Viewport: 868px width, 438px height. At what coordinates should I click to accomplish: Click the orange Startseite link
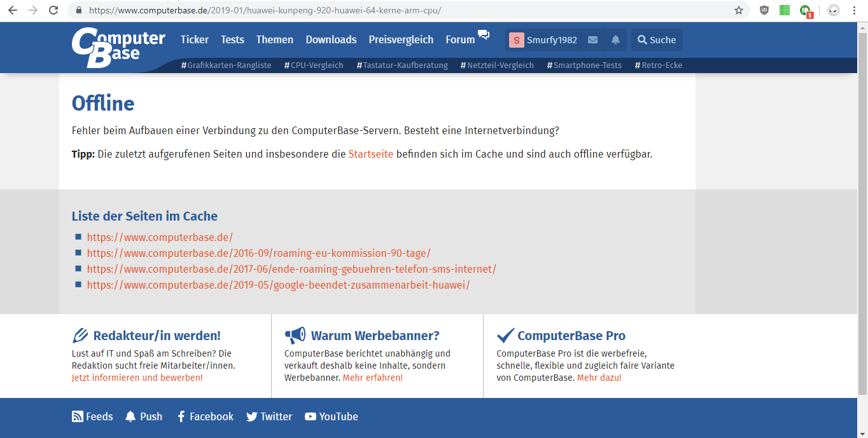[371, 154]
